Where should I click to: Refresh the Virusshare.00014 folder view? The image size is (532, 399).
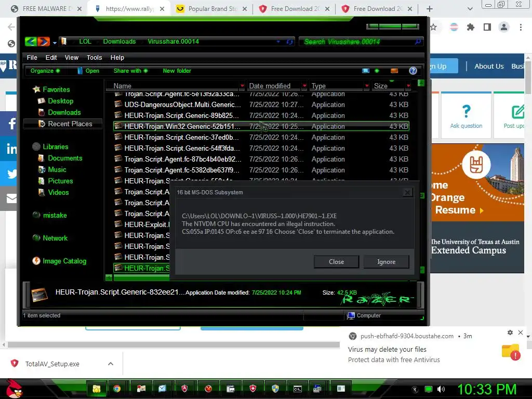[289, 42]
